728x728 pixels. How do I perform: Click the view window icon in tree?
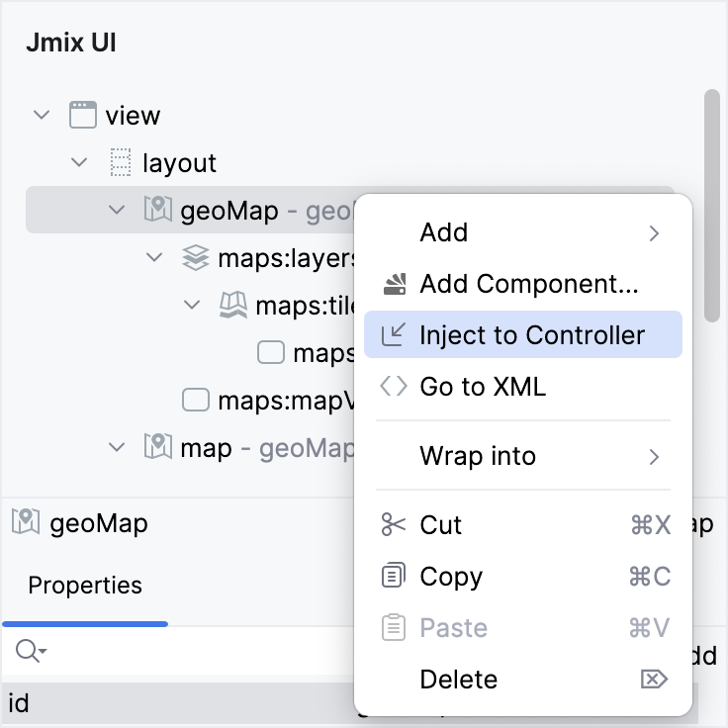(x=83, y=115)
